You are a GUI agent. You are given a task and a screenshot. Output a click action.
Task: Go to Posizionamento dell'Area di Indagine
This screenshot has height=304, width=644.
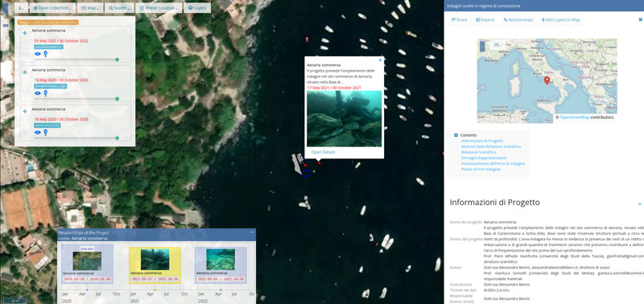493,164
